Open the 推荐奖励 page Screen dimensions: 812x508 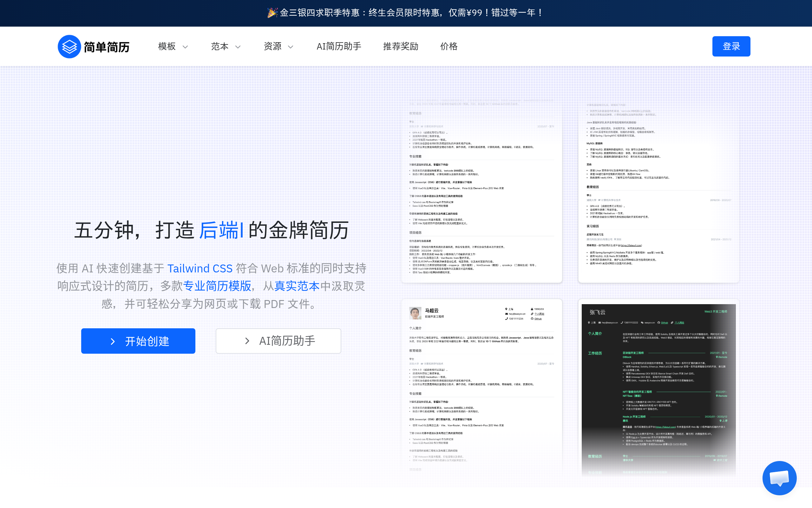point(401,46)
